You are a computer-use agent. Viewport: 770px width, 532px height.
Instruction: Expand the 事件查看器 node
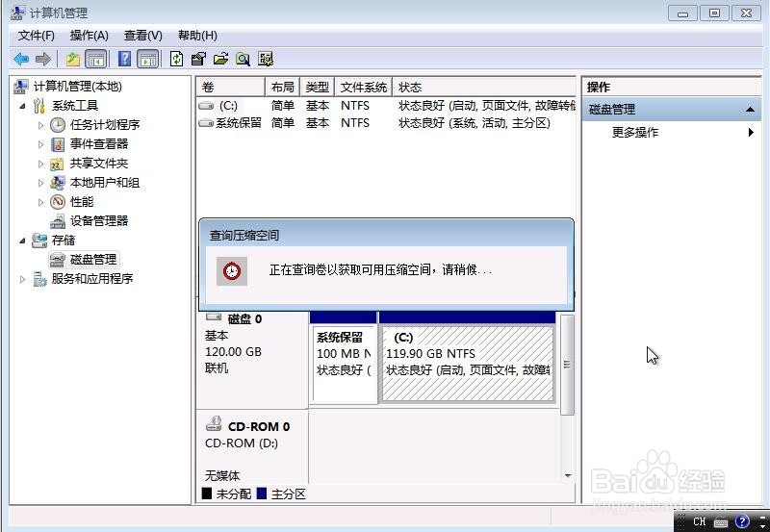(x=40, y=144)
